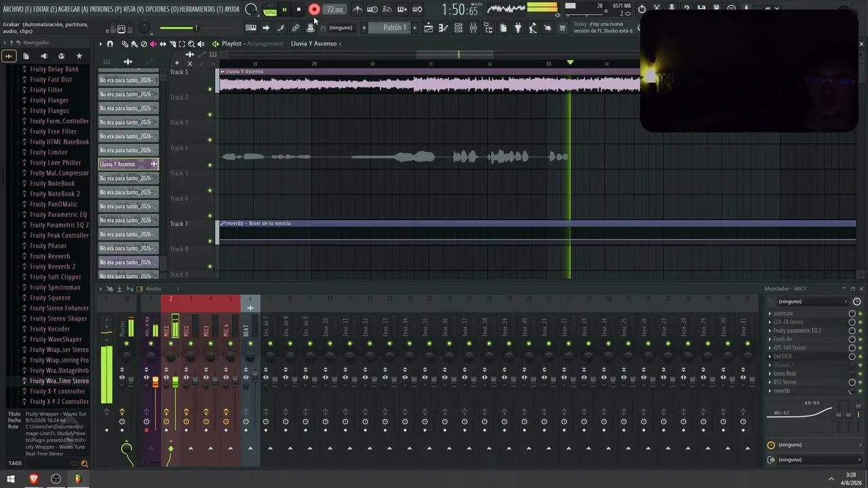Toggle mute LED on BEAT mixer track
The width and height of the screenshot is (868, 488).
pyautogui.click(x=250, y=344)
